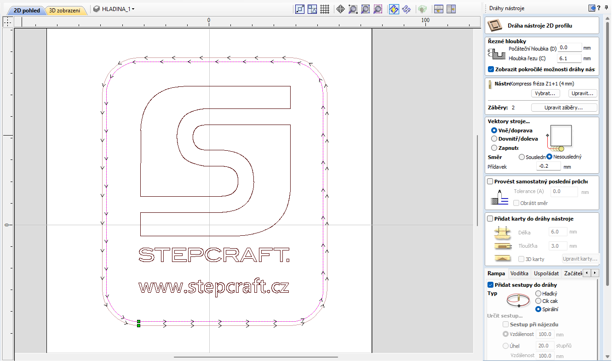
Task: Select Spirální ramp type
Action: (538, 309)
